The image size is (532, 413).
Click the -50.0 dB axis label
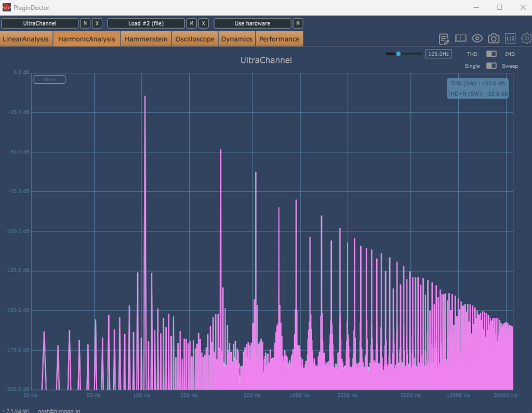tap(19, 152)
